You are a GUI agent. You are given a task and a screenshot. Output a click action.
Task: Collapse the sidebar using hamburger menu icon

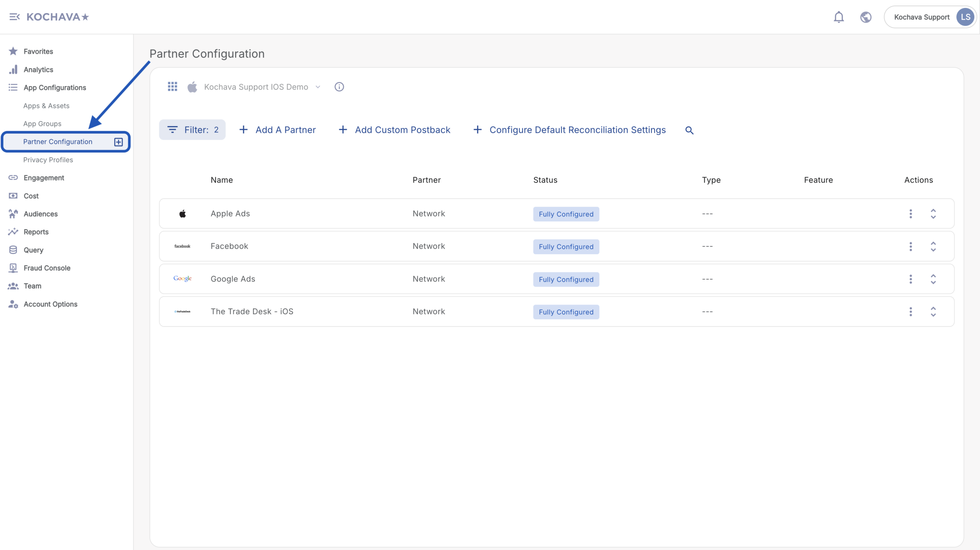click(x=14, y=17)
